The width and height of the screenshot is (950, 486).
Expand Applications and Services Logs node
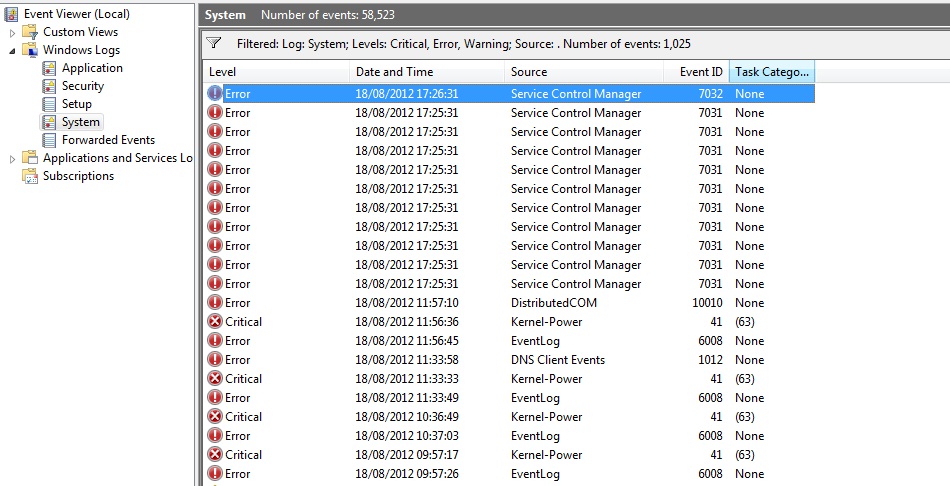click(13, 158)
